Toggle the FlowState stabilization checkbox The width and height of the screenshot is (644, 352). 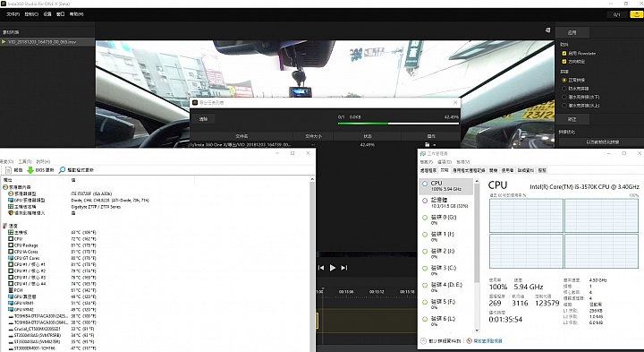564,53
